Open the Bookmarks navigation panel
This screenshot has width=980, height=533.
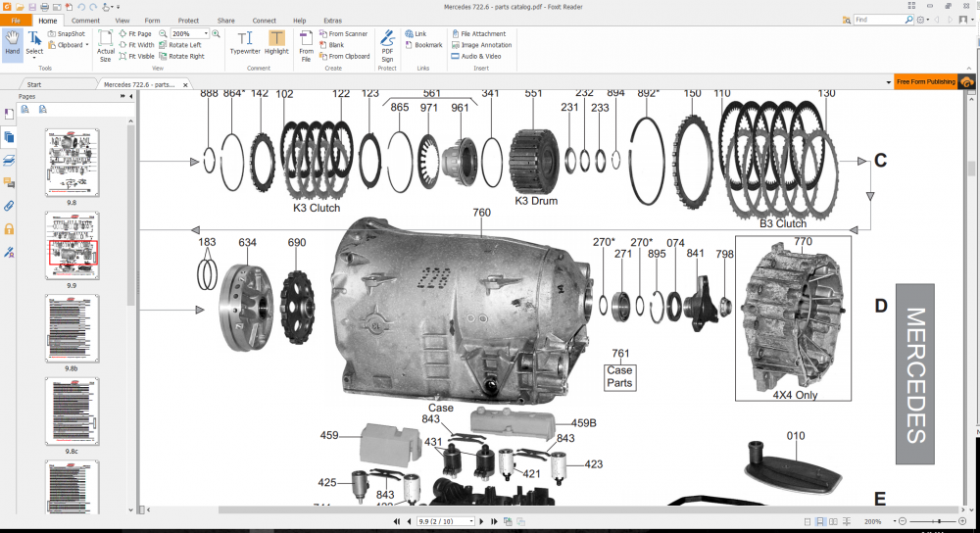[9, 114]
